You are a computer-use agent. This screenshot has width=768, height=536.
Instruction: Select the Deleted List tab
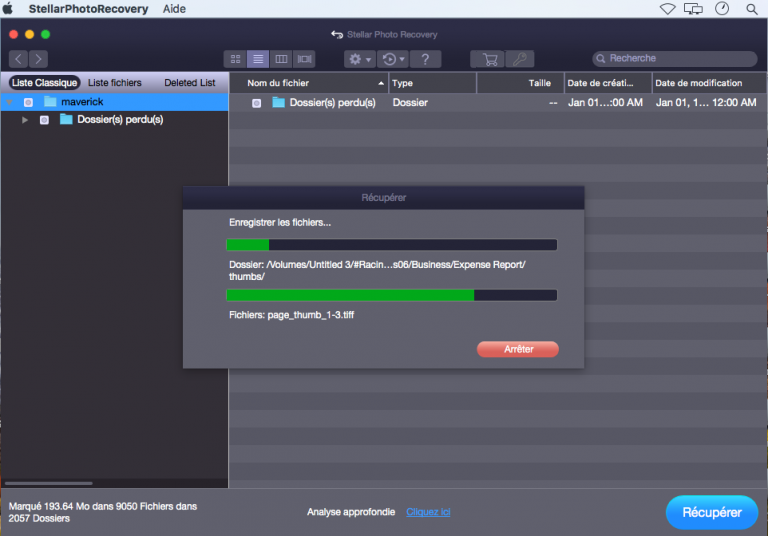click(x=190, y=83)
